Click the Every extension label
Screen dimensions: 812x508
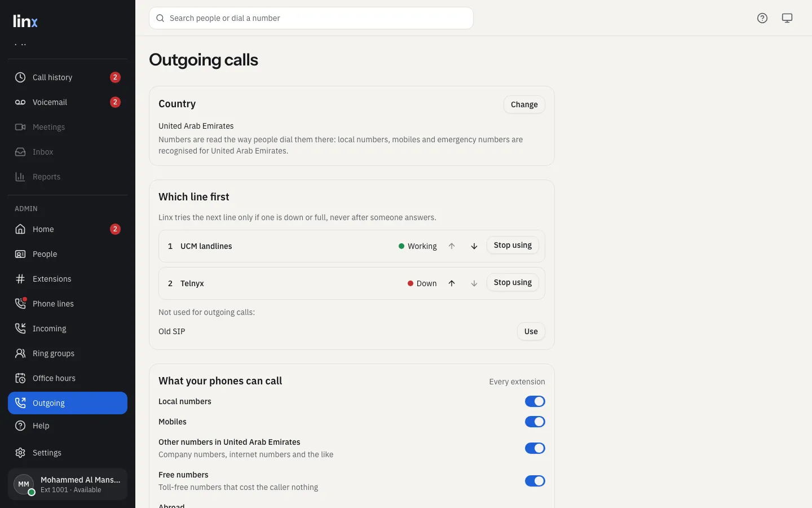point(517,382)
